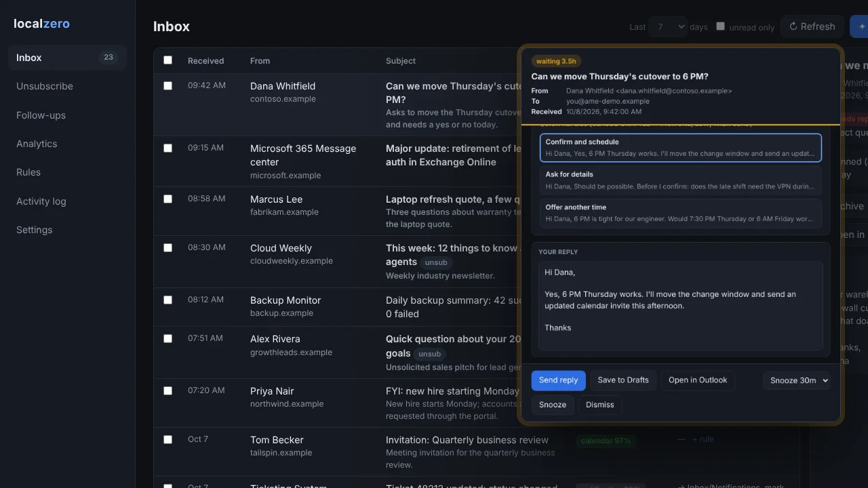868x488 pixels.
Task: Click the Received column header
Action: [x=205, y=61]
